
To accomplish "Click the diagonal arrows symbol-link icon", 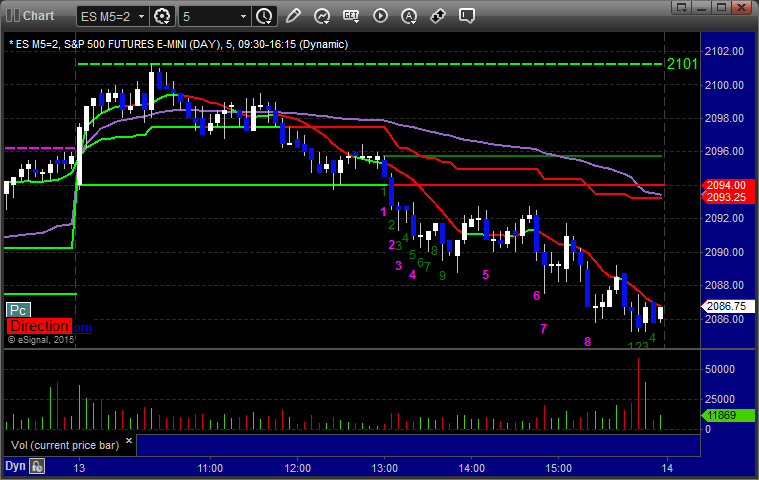I will click(x=438, y=16).
